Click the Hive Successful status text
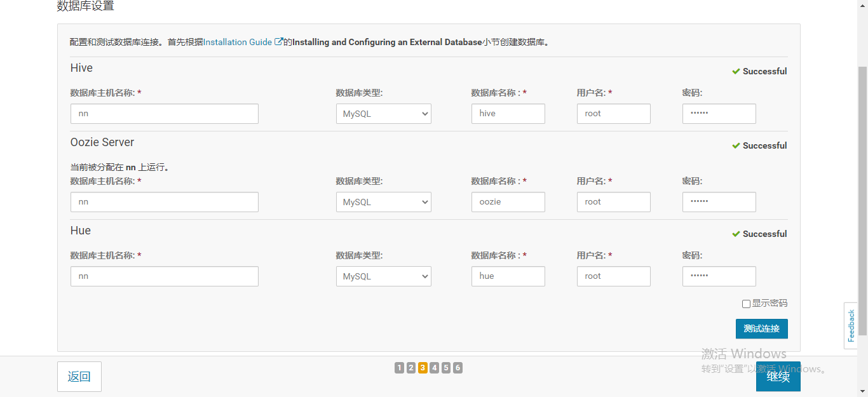This screenshot has height=397, width=868. pyautogui.click(x=765, y=71)
